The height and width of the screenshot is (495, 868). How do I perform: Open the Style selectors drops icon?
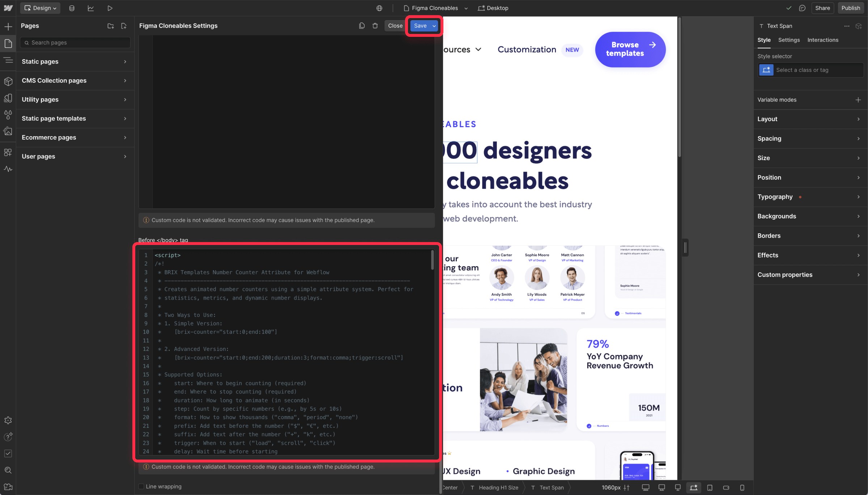click(8, 115)
